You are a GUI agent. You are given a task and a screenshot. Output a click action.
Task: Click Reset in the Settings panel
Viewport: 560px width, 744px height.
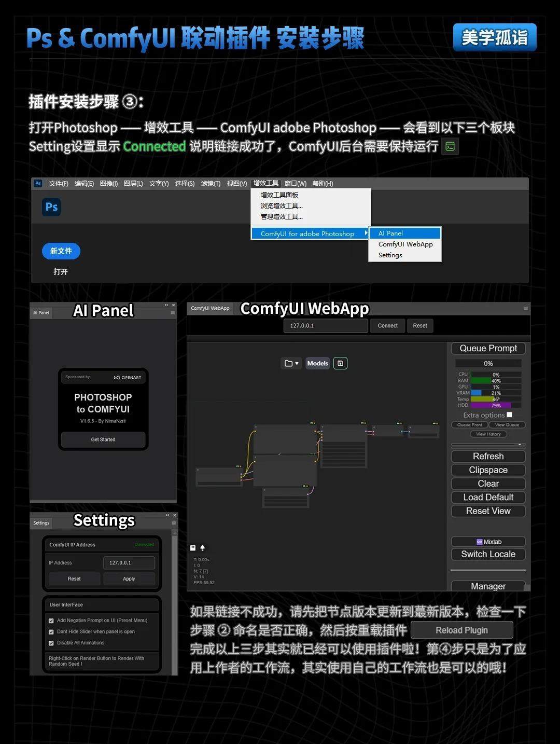point(74,579)
